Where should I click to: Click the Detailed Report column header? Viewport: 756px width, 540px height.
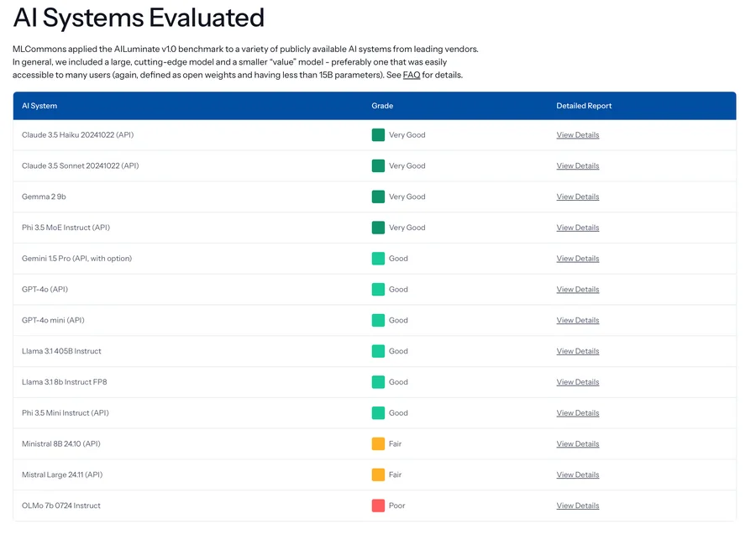pyautogui.click(x=584, y=106)
